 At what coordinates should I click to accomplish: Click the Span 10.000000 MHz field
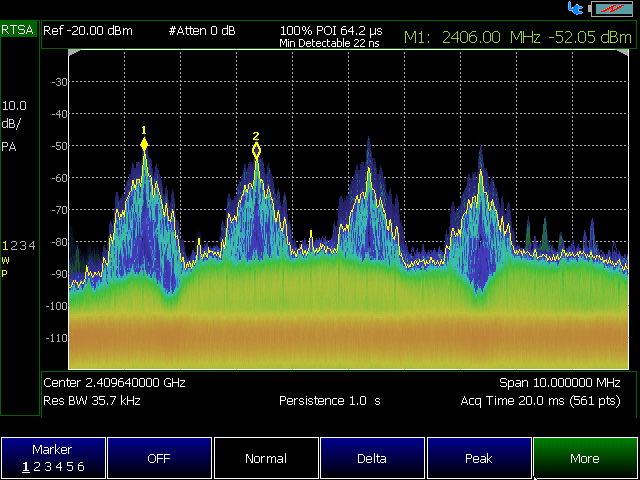(560, 383)
